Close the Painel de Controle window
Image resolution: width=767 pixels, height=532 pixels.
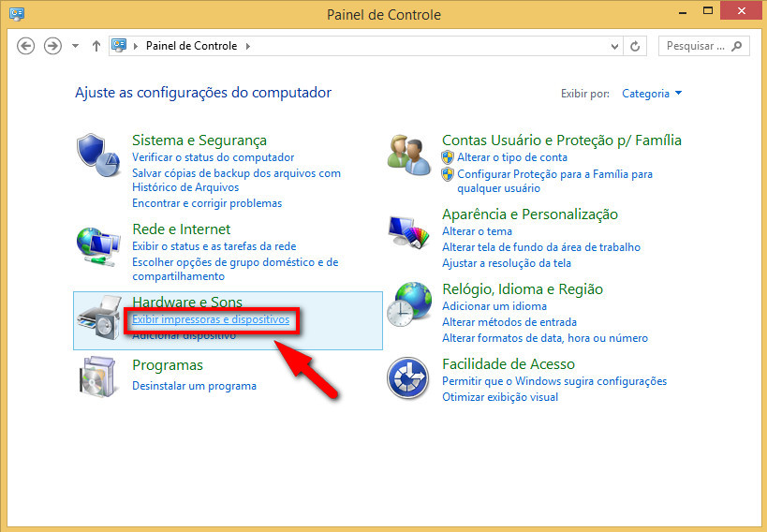tap(742, 10)
